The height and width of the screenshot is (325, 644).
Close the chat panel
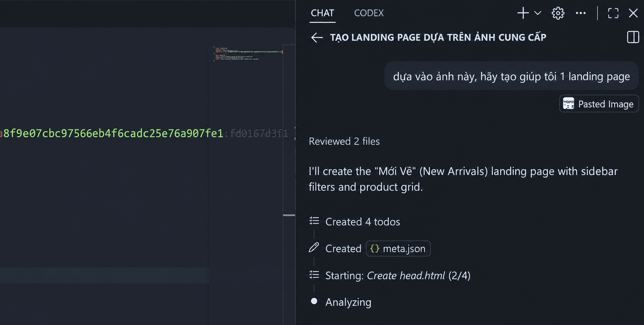pyautogui.click(x=633, y=13)
